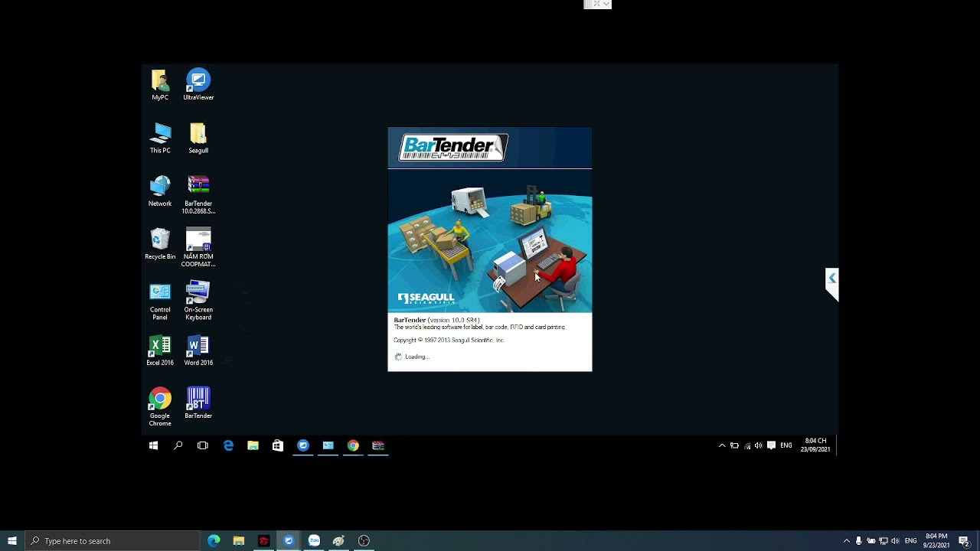This screenshot has height=551, width=980.
Task: Open the UltraViewer desktop shortcut
Action: coord(198,85)
